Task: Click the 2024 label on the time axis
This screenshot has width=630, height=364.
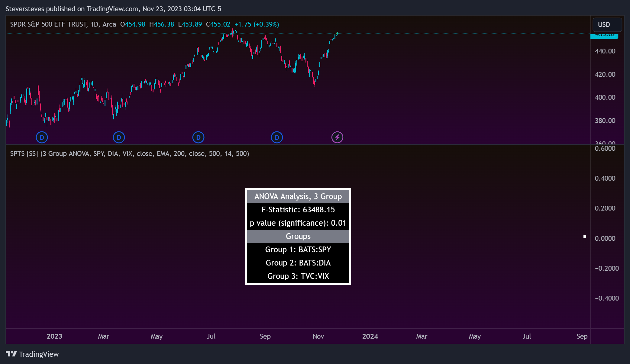Action: tap(370, 336)
